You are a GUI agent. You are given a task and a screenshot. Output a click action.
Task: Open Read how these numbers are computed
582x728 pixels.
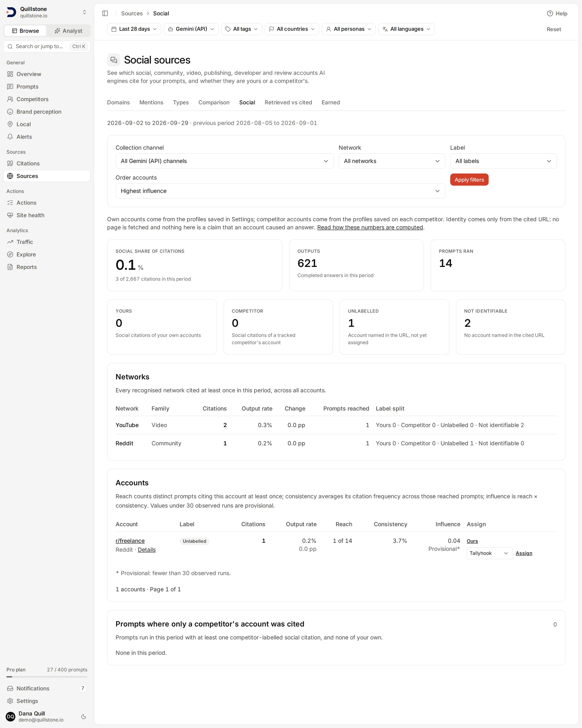(x=370, y=227)
